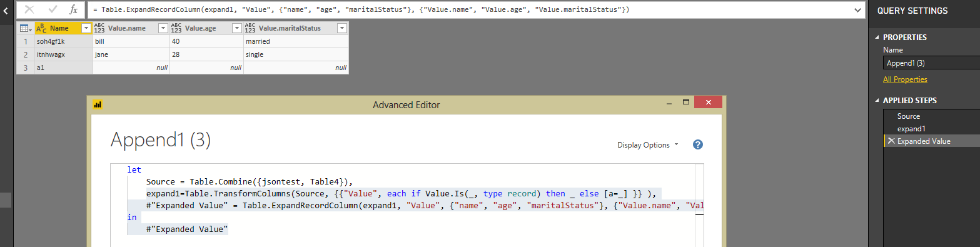Viewport: 980px width, 247px height.
Task: Select the Name column header
Action: (x=59, y=28)
